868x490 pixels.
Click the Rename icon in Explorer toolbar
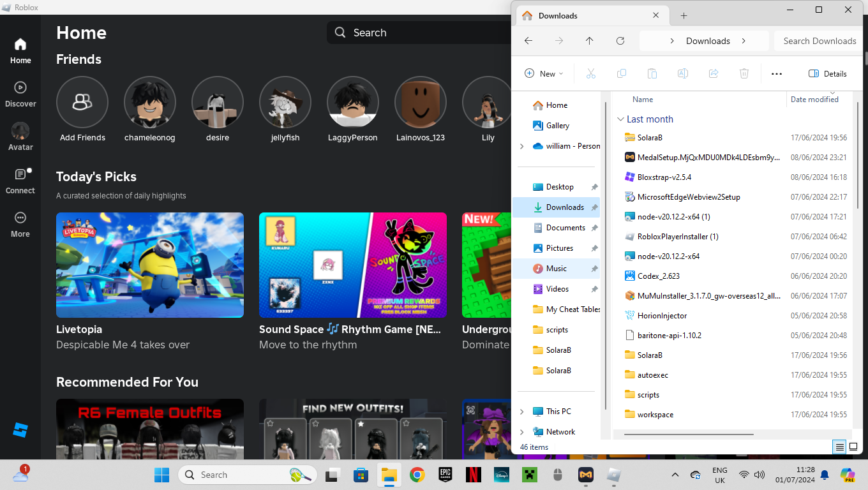(x=682, y=73)
